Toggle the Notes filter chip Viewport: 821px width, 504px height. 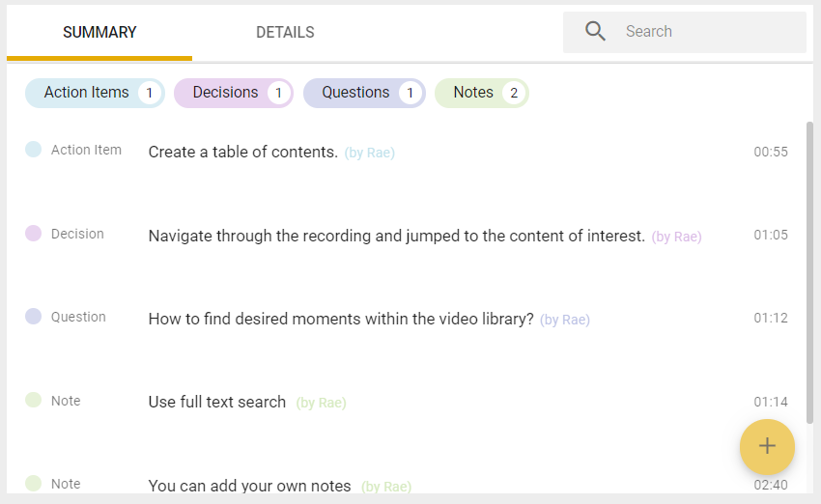tap(482, 93)
